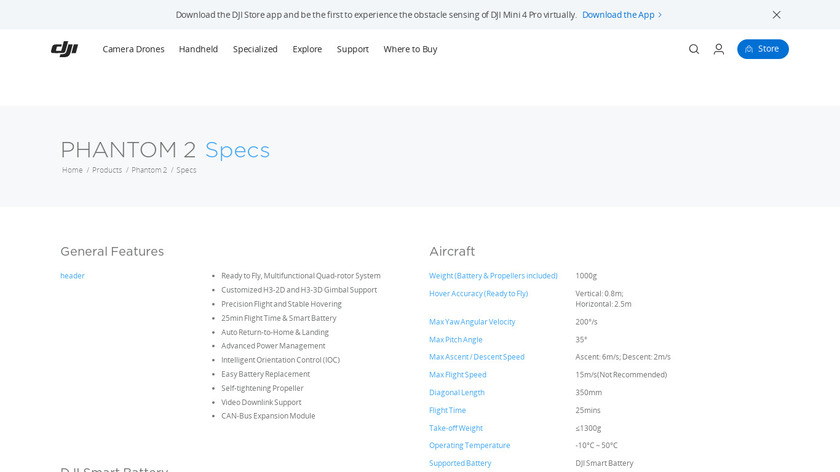This screenshot has height=472, width=840.
Task: Click 'Ready to Fly, Multifunctional Quad-rotor System'
Action: tap(301, 276)
